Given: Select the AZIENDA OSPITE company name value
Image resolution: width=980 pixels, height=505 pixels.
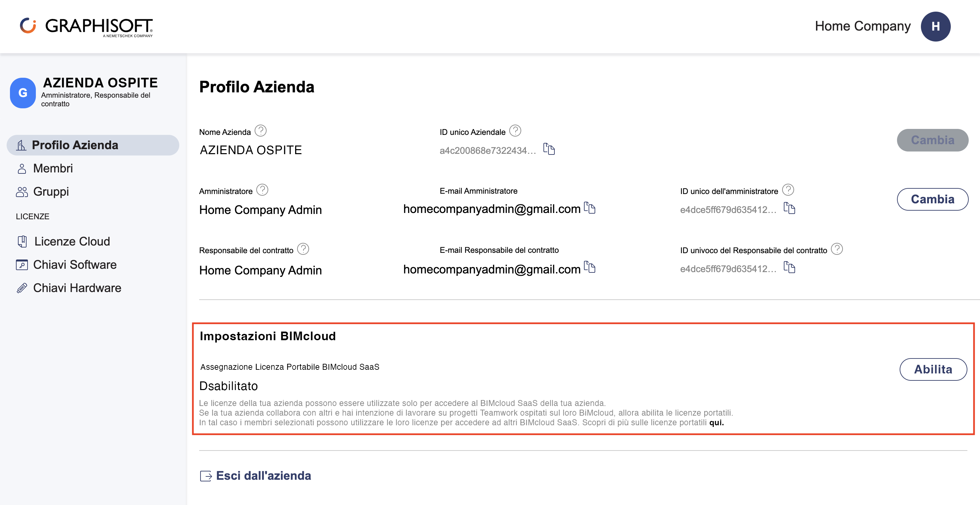Looking at the screenshot, I should click(x=251, y=150).
